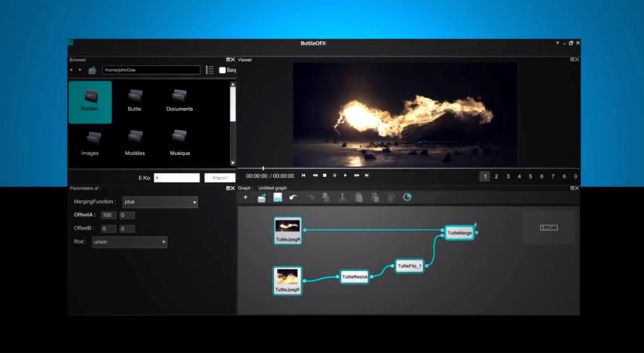The width and height of the screenshot is (644, 353).
Task: Click the filter field beside 0 Ko
Action: (x=177, y=178)
